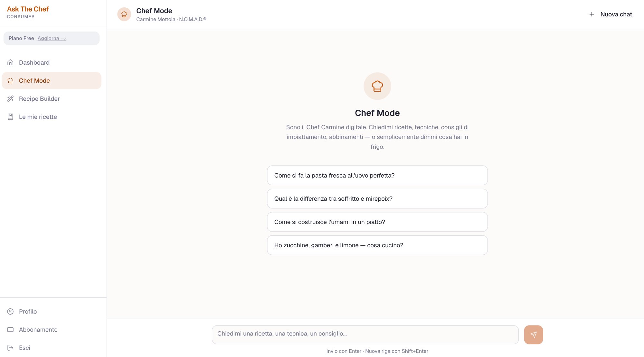
Task: Select the Dashboard home icon
Action: pos(11,62)
